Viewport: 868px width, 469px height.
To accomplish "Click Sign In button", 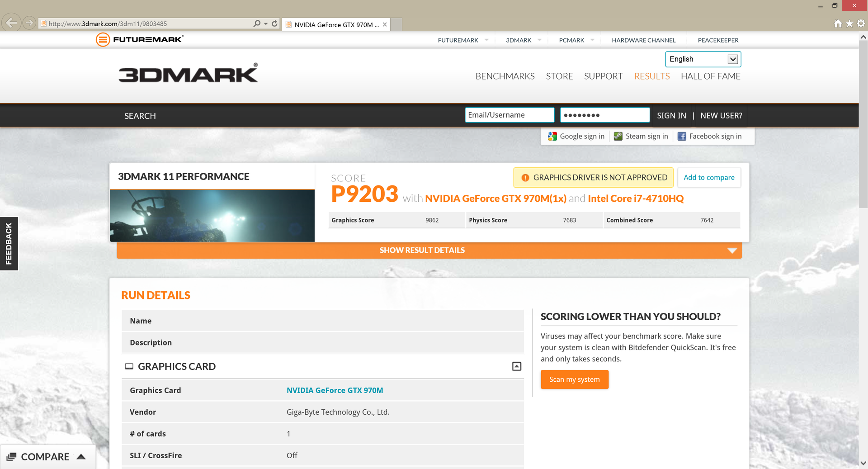I will pyautogui.click(x=671, y=116).
